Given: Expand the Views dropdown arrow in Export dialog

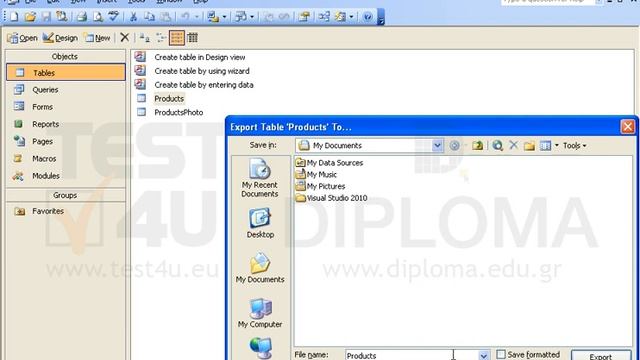Looking at the screenshot, I should pos(556,145).
